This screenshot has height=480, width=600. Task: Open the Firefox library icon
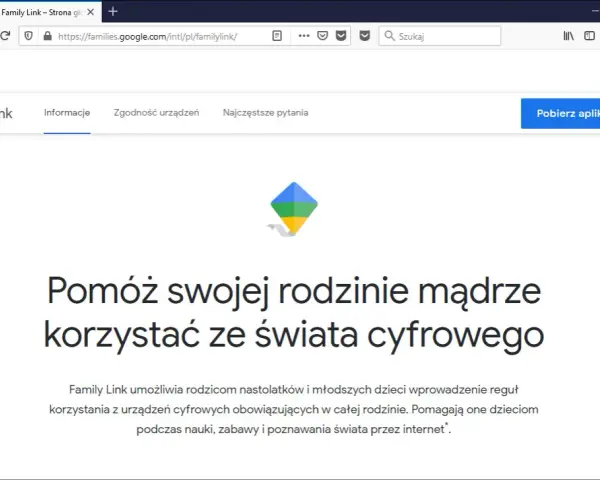(568, 36)
